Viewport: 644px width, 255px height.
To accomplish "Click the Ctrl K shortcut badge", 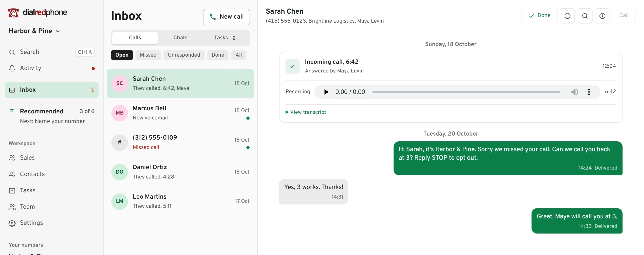I will [x=85, y=52].
